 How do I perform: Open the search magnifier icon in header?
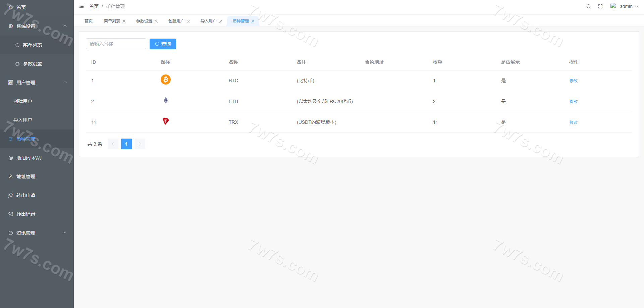[588, 6]
